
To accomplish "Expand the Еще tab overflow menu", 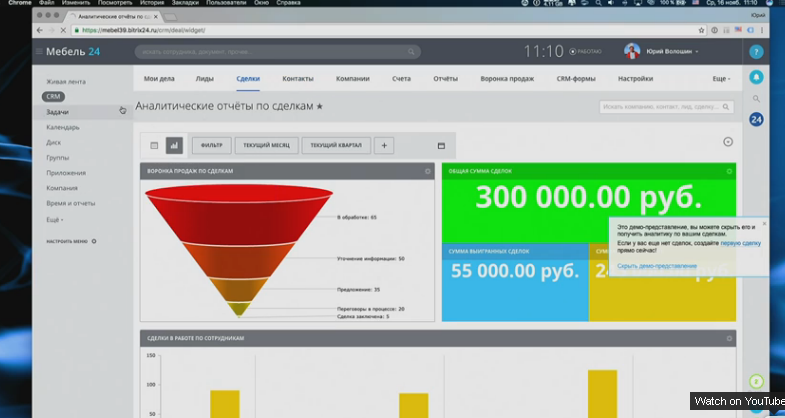I will coord(721,79).
